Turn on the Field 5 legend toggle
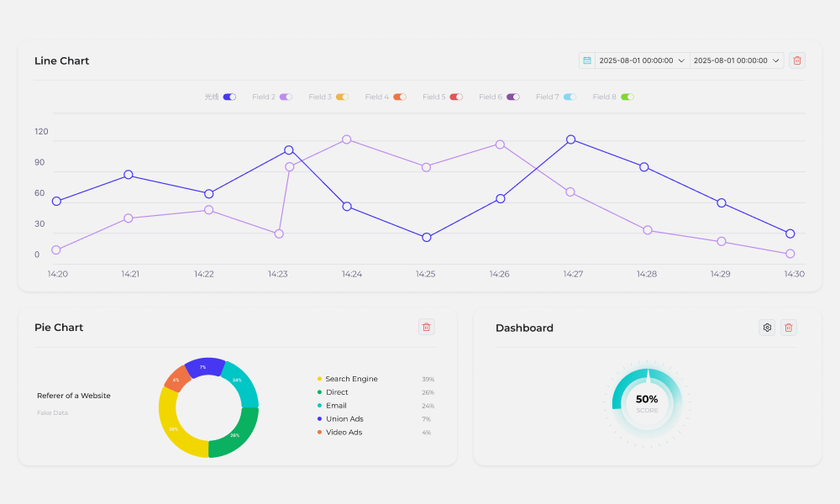 [x=456, y=97]
